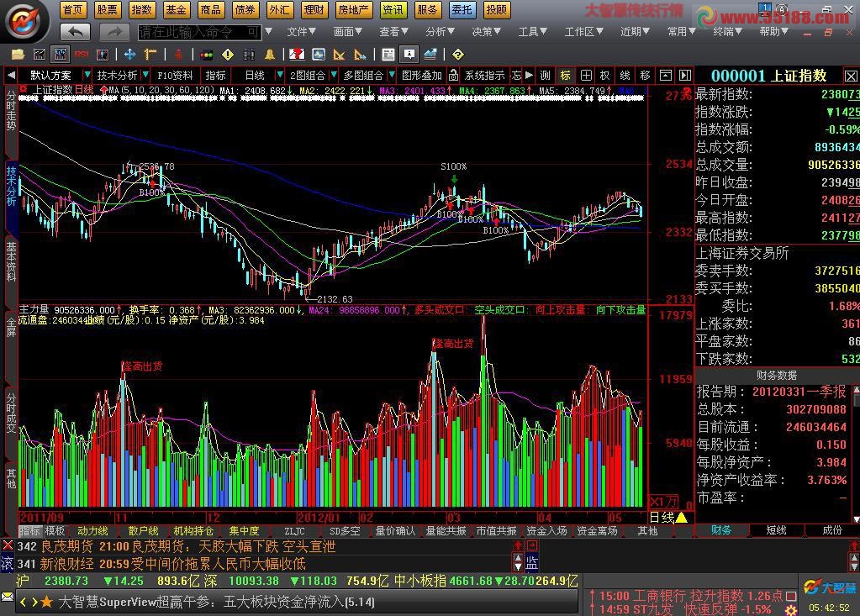Click the chart with question mark icon
This screenshot has width=860, height=616.
click(x=297, y=55)
